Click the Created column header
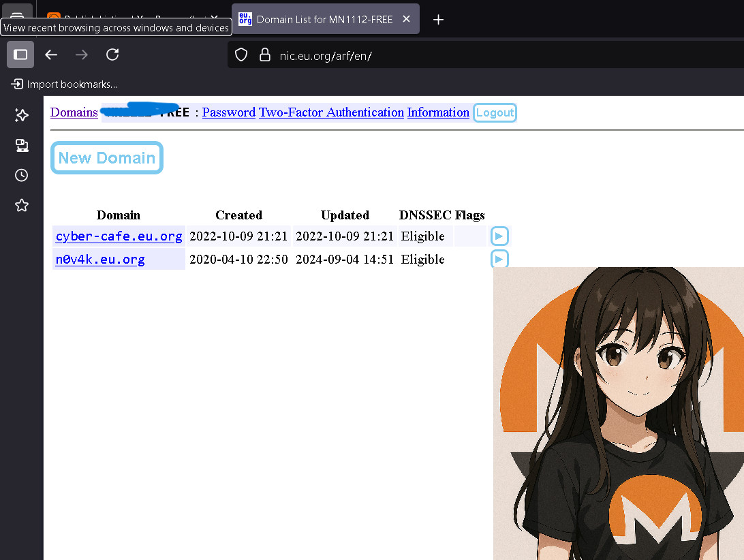This screenshot has width=744, height=560. (x=238, y=215)
